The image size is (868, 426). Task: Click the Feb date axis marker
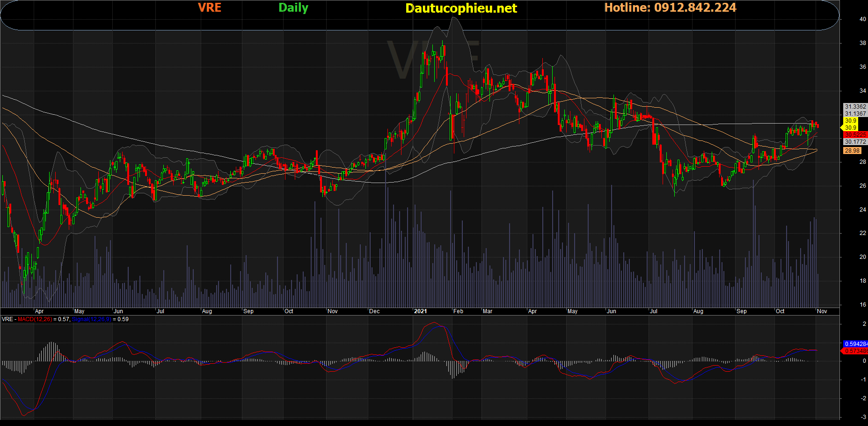coord(458,311)
